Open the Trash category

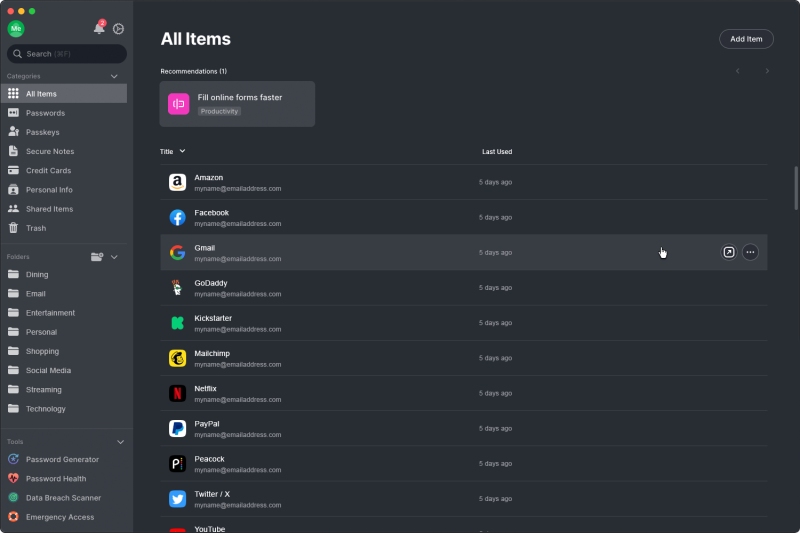(64, 228)
